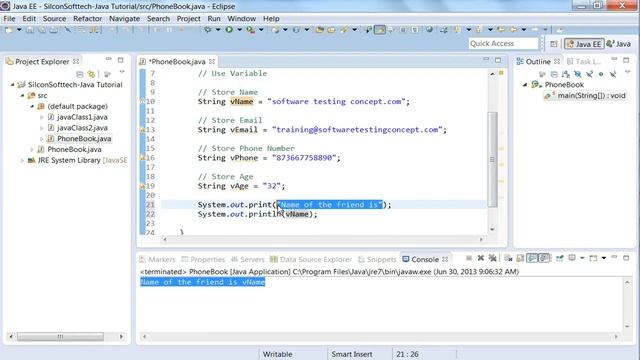Close the Project Explorer view
Viewport: 640px width, 360px height.
click(76, 62)
